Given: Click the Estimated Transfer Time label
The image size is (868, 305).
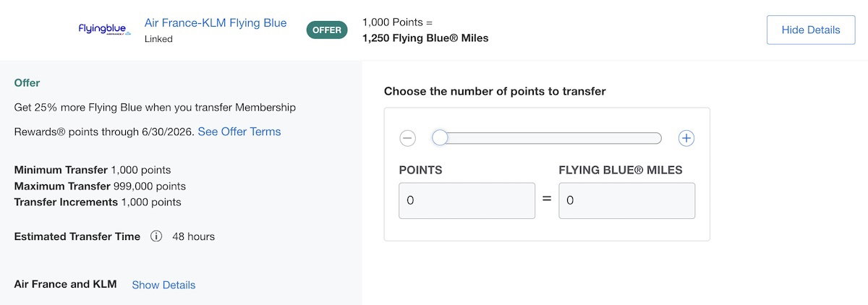Looking at the screenshot, I should (77, 236).
